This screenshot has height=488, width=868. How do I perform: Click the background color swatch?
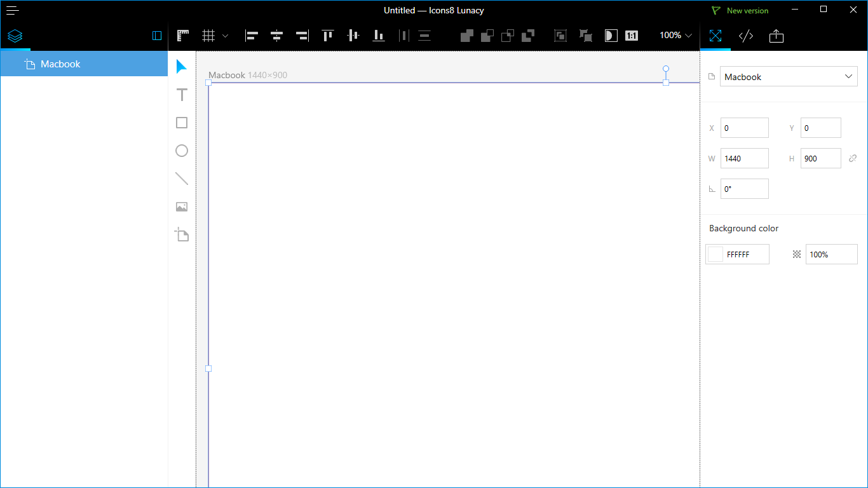point(716,254)
